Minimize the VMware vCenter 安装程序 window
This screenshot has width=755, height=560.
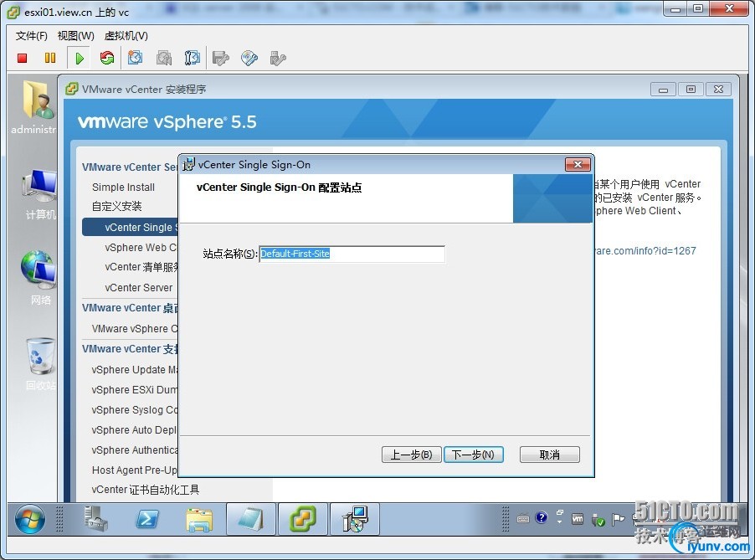coord(663,89)
